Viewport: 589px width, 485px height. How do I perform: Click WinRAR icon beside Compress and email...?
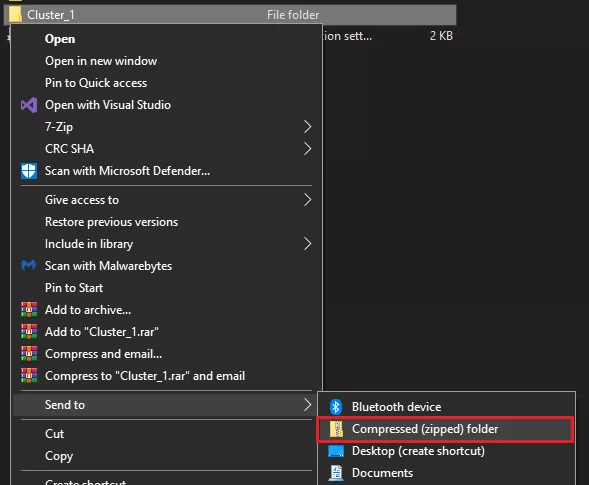click(29, 354)
